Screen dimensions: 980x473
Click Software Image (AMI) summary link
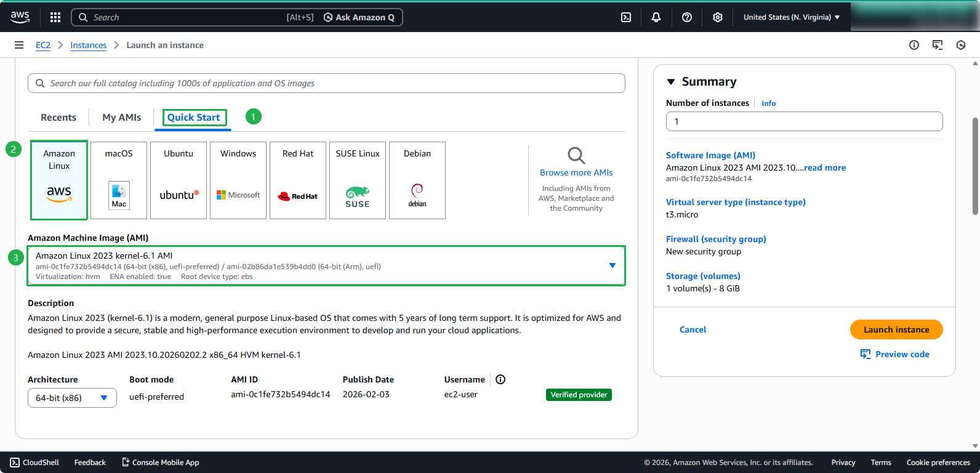710,155
